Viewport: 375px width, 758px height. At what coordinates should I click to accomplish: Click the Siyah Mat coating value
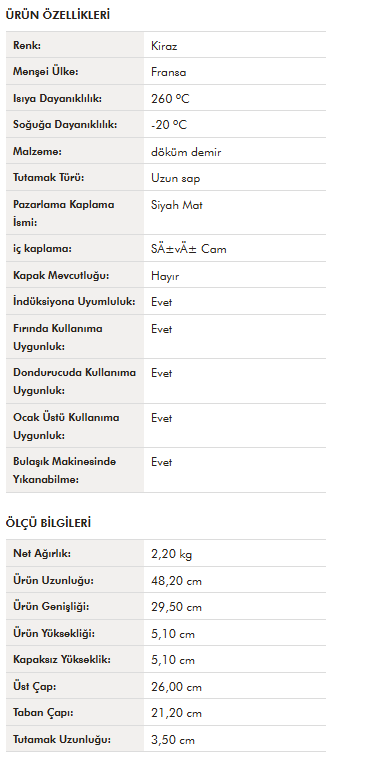coord(176,205)
